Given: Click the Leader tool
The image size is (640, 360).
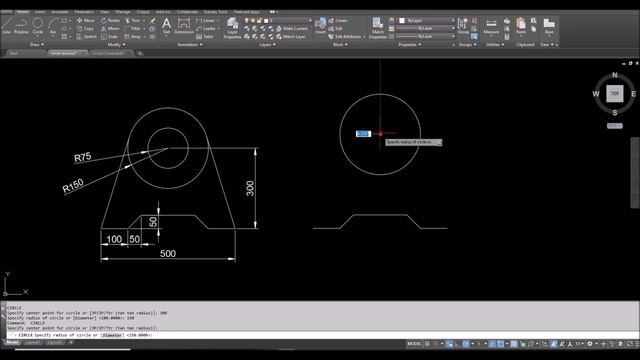Looking at the screenshot, I should point(206,29).
